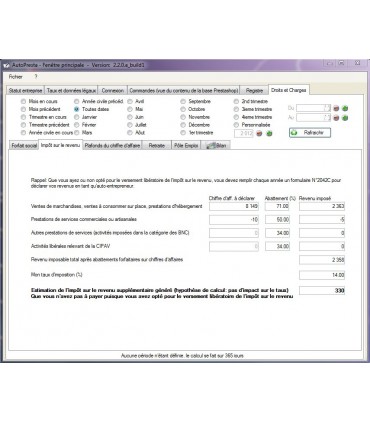Viewport: 370px width, 423px height.
Task: Select 'Année civile précéd.' radio button
Action: pos(77,101)
